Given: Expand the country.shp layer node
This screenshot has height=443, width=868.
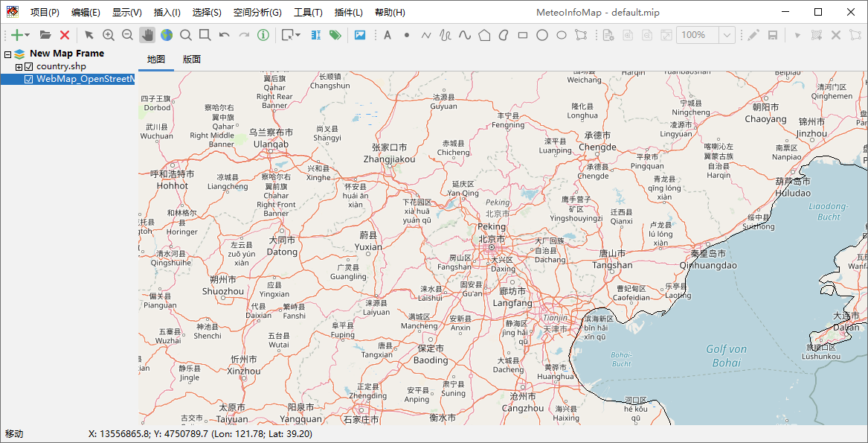Looking at the screenshot, I should 19,67.
